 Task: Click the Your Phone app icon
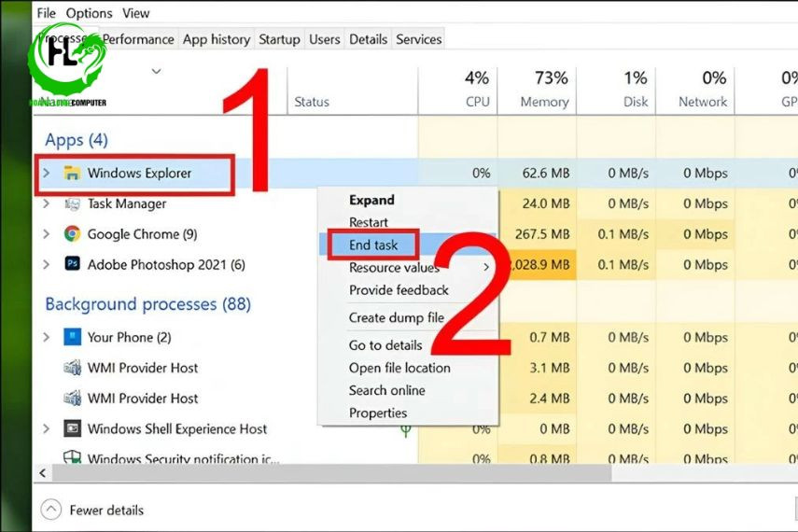72,337
